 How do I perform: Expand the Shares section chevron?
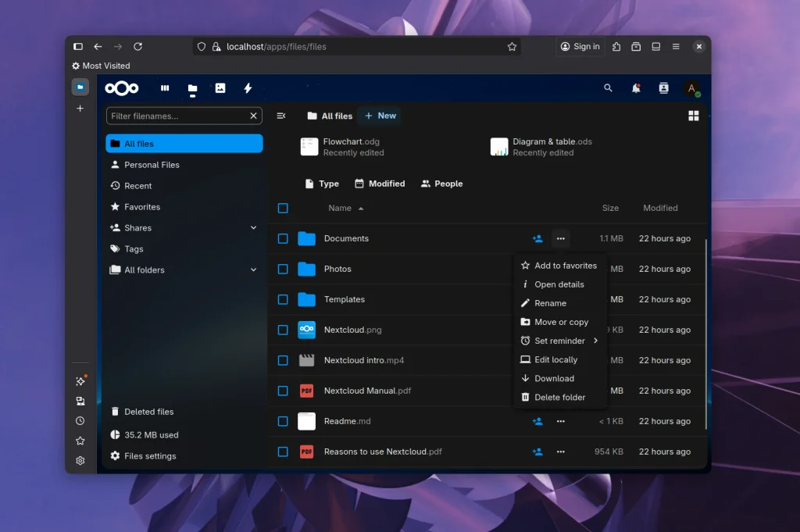[x=252, y=227]
